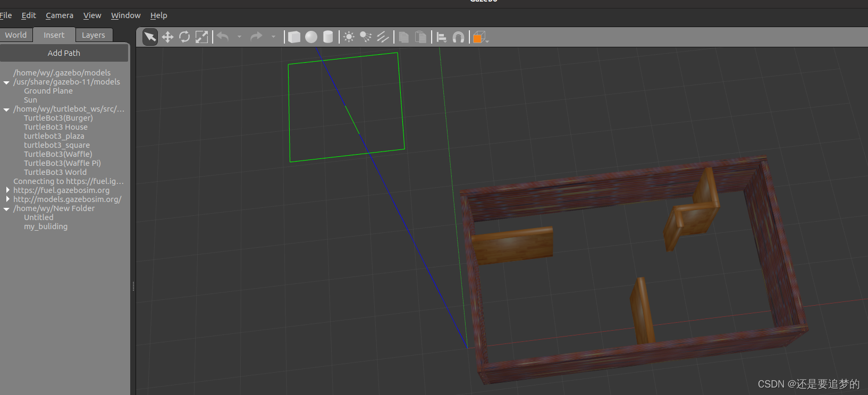Add a spot light
The height and width of the screenshot is (395, 868).
click(366, 37)
